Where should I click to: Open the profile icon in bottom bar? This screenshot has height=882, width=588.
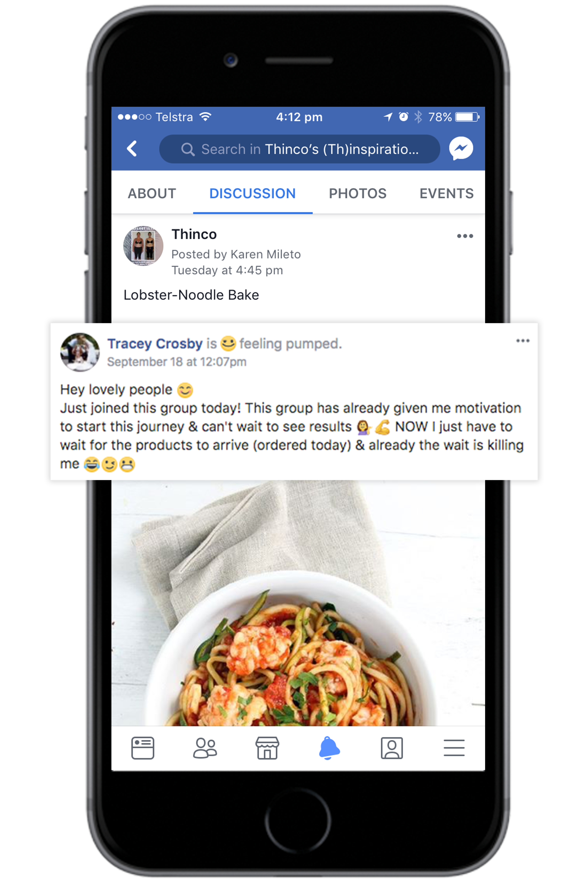pos(392,748)
